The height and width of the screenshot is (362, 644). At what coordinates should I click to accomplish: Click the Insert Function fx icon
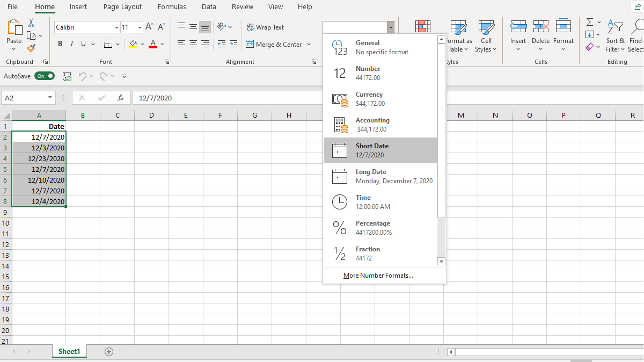(121, 98)
